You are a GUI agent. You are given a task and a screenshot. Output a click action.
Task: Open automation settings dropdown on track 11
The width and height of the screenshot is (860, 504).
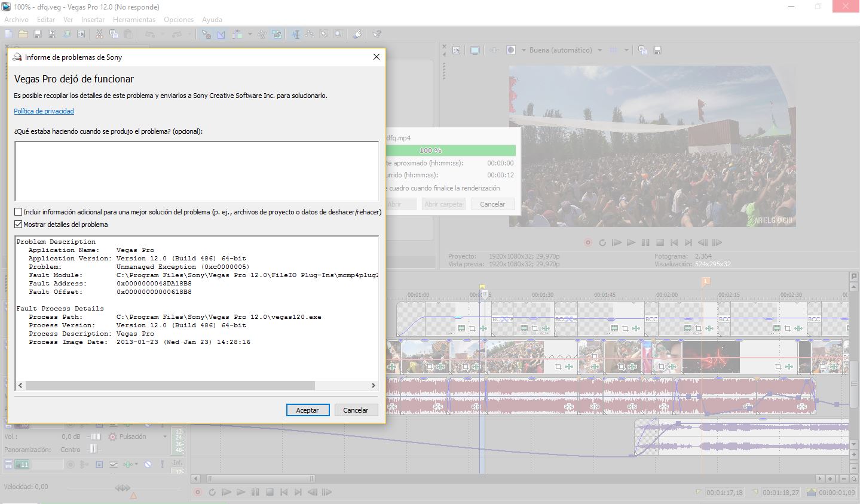click(x=136, y=464)
